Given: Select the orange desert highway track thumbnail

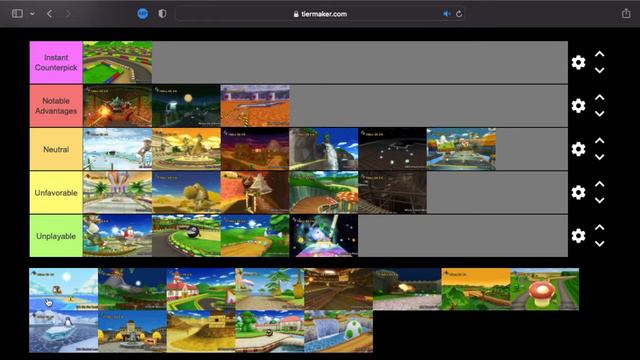Looking at the screenshot, I should click(x=255, y=106).
